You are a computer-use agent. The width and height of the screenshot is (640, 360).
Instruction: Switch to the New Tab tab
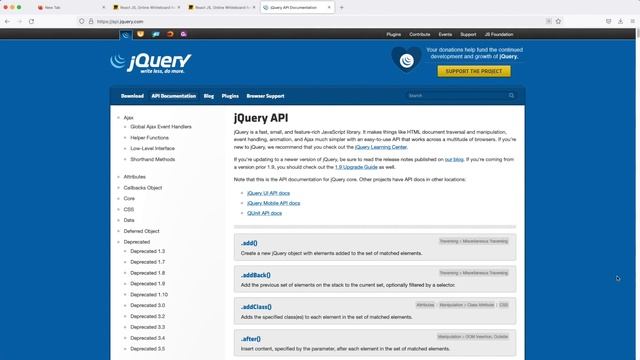[69, 7]
